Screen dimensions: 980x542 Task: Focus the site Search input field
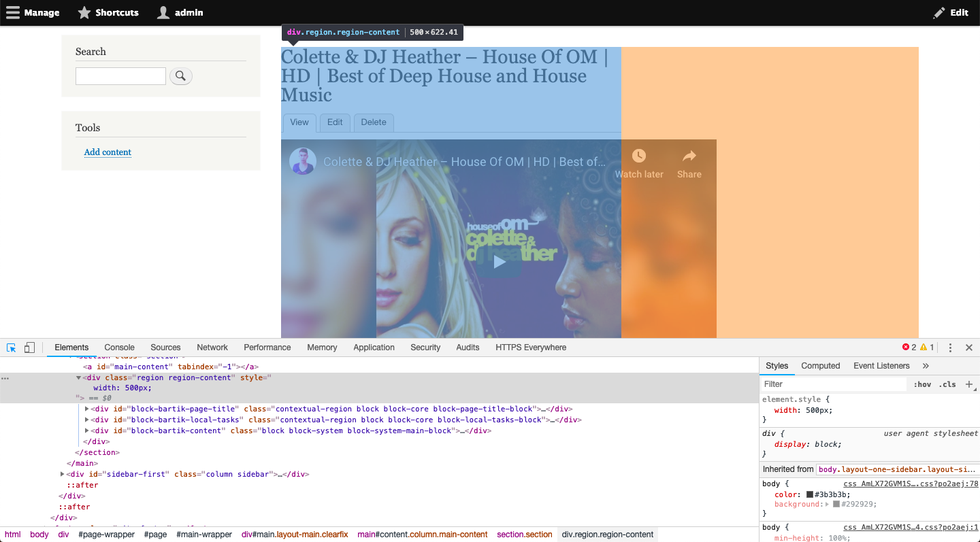point(120,76)
